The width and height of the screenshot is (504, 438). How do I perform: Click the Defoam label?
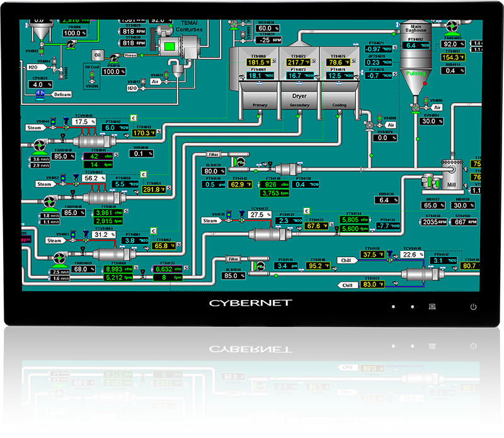tap(62, 95)
